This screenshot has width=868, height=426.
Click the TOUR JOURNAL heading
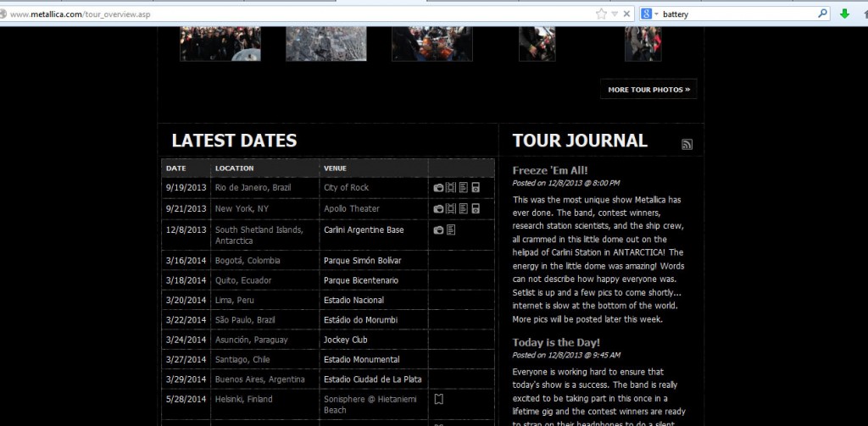pyautogui.click(x=580, y=141)
